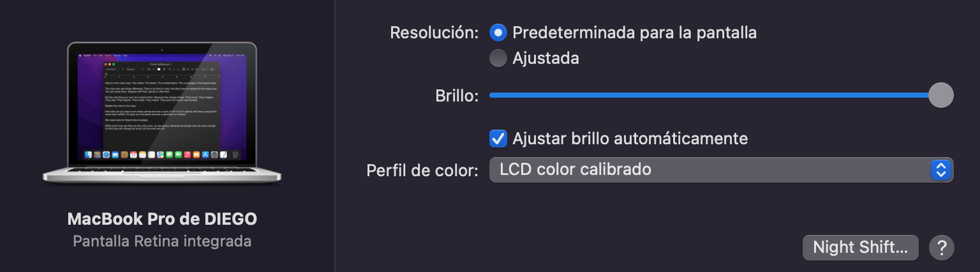Open the help question mark button
This screenshot has height=272, width=980.
tap(942, 248)
